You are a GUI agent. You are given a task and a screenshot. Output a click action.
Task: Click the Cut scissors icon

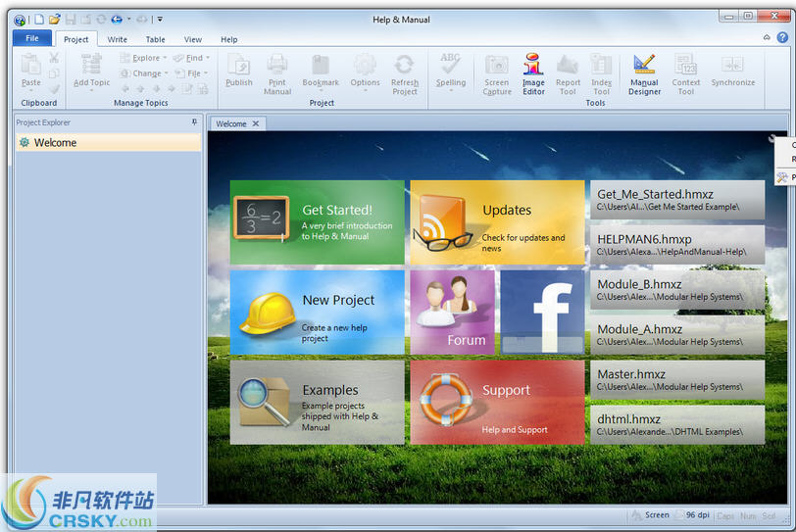54,58
